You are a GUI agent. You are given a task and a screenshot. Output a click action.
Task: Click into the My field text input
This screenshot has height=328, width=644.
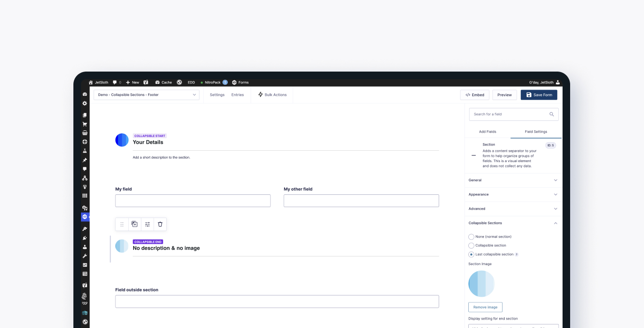pos(193,200)
